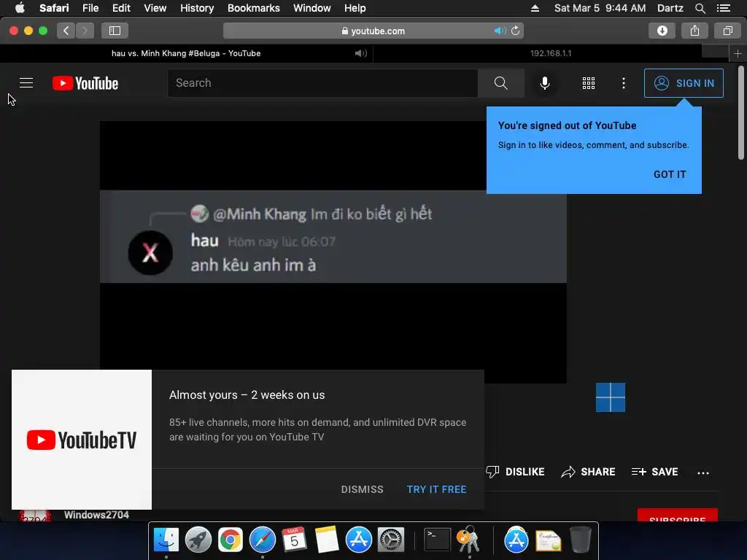
Task: Open the Windows2704 channel name
Action: [x=97, y=515]
